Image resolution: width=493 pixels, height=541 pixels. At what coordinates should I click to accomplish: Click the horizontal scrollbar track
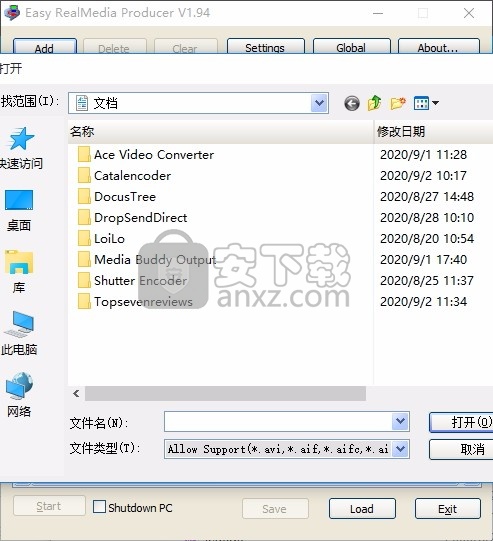[226, 394]
